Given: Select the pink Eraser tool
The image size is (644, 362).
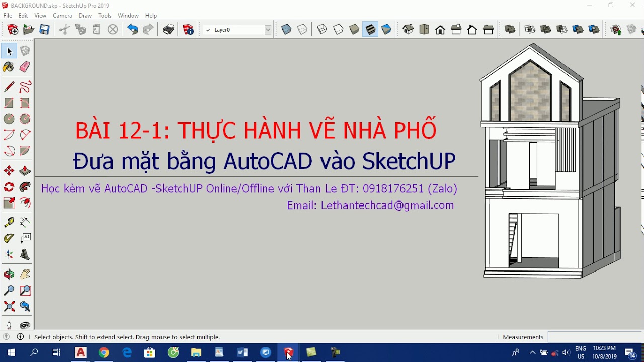Looking at the screenshot, I should click(25, 67).
